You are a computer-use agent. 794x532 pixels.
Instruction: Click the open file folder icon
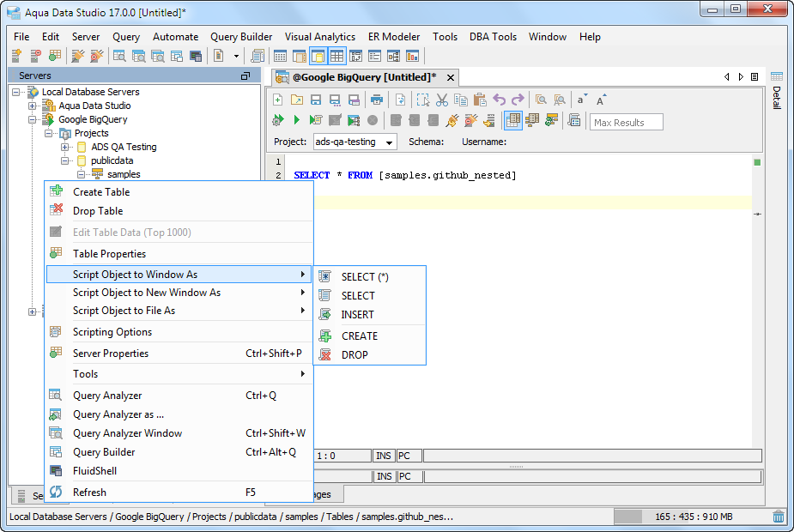click(297, 100)
